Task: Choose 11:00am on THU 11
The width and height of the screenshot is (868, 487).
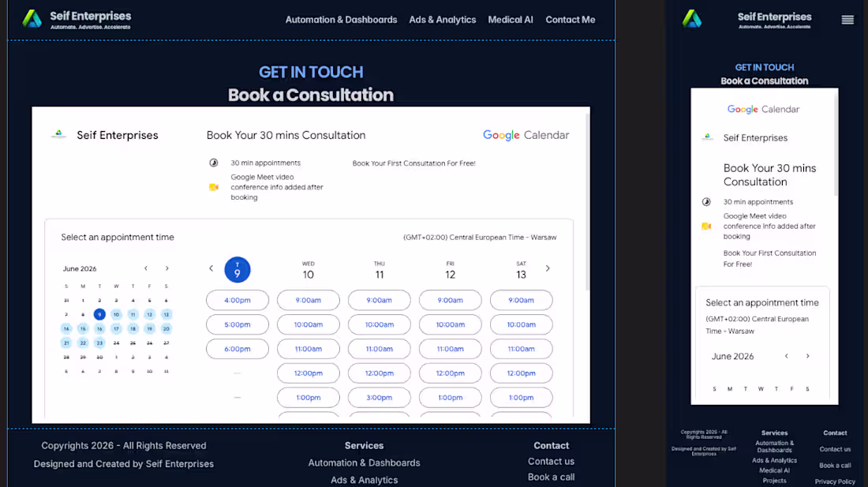Action: 380,349
